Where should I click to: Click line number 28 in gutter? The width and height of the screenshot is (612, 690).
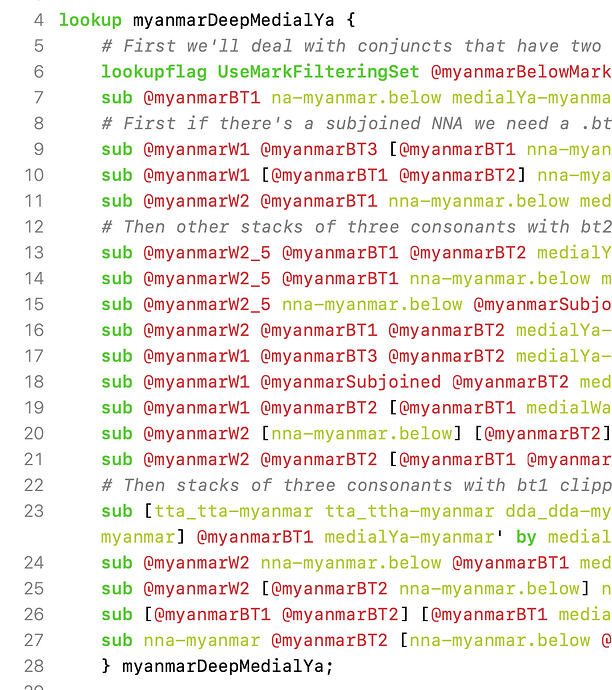click(34, 667)
